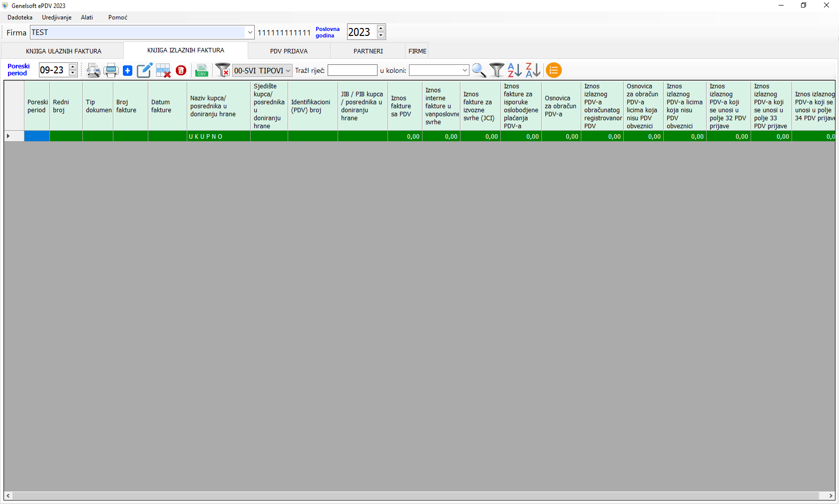This screenshot has width=839, height=504.
Task: Open the FIRME tab
Action: pyautogui.click(x=418, y=51)
